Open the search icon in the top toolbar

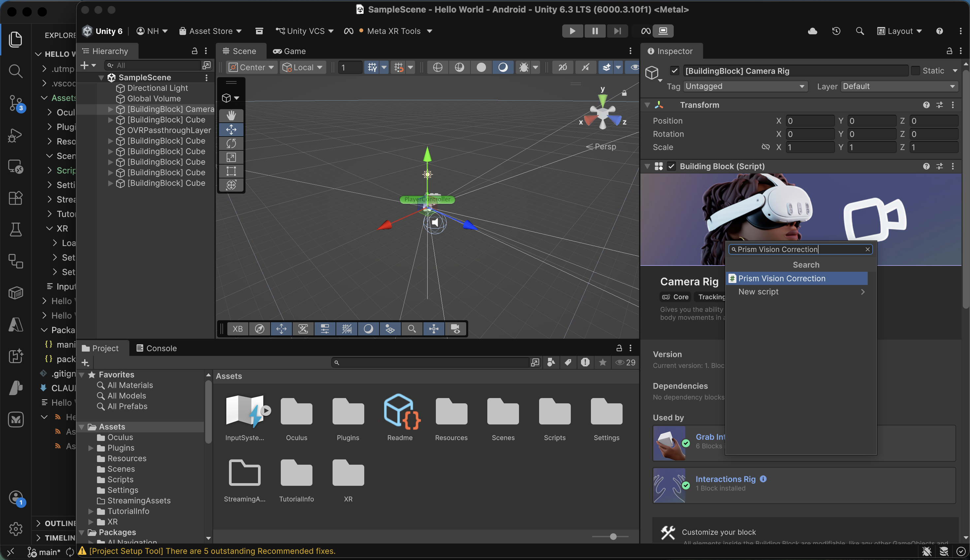(x=860, y=31)
